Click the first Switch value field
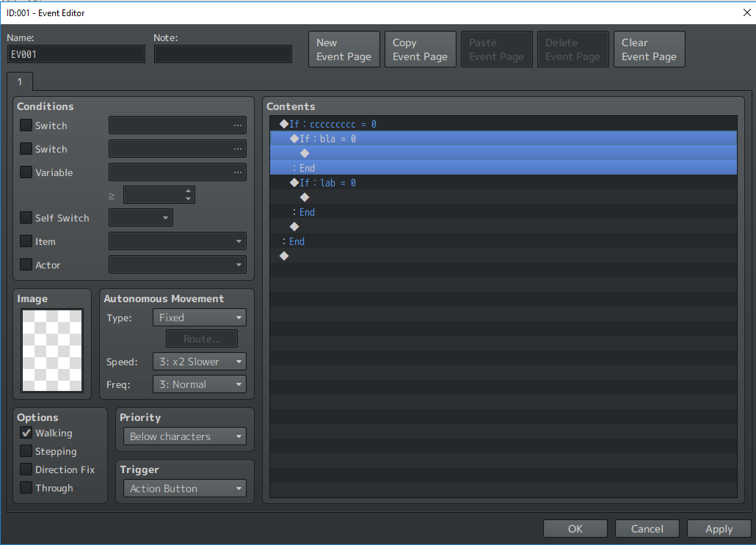Image resolution: width=756 pixels, height=545 pixels. tap(178, 125)
